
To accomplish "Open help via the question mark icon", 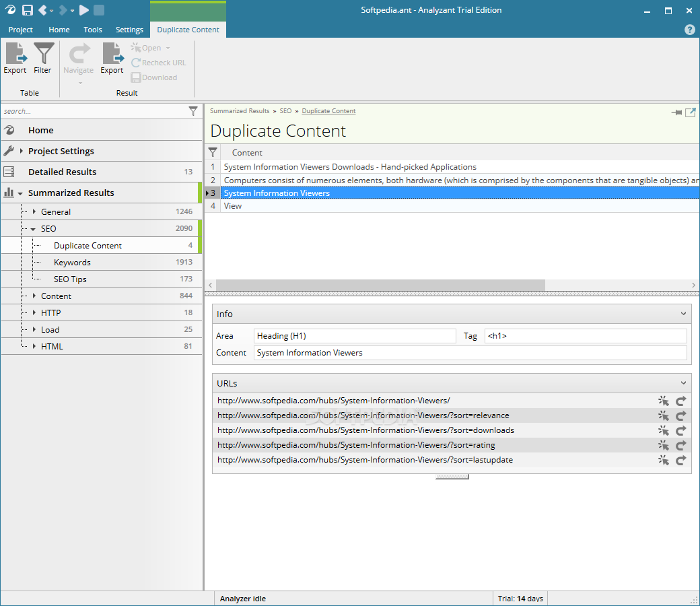I will 689,30.
